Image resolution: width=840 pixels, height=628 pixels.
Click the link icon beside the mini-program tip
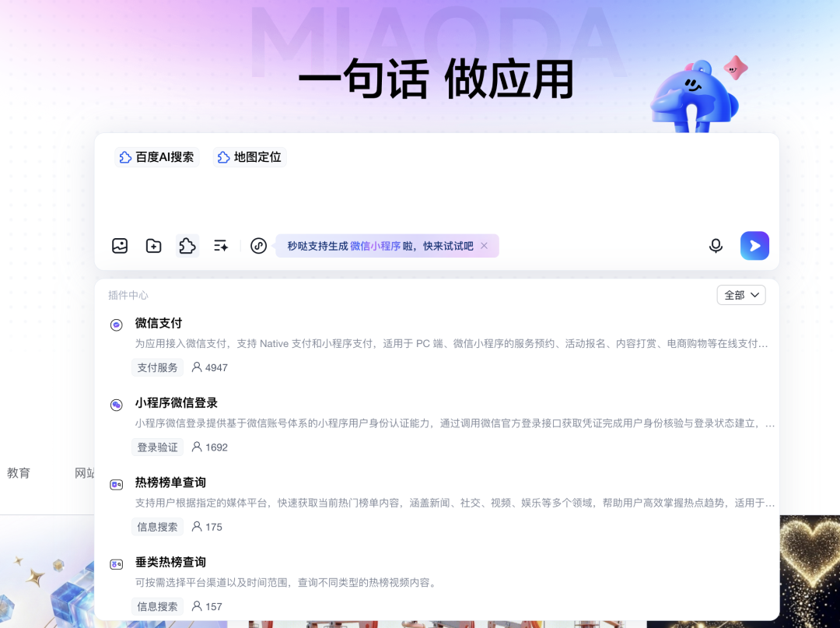click(259, 246)
